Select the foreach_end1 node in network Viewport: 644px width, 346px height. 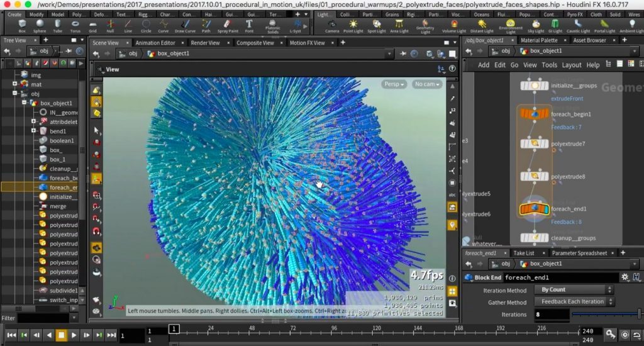pyautogui.click(x=534, y=209)
